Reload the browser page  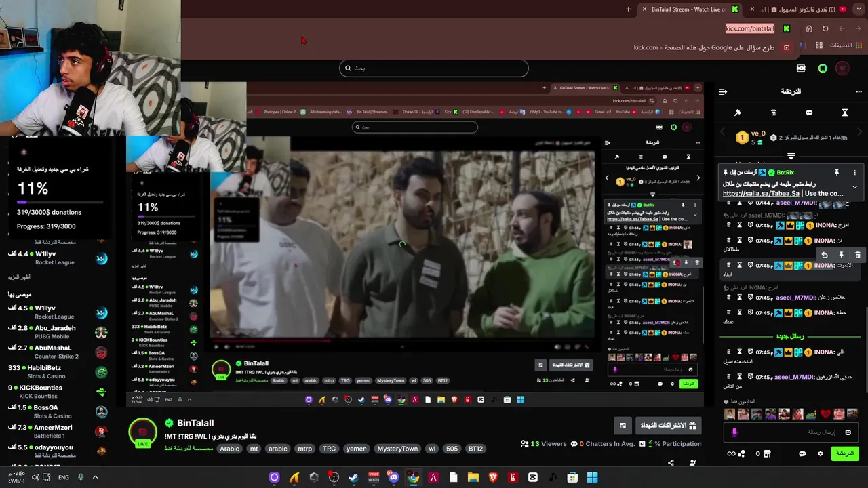[x=825, y=28]
